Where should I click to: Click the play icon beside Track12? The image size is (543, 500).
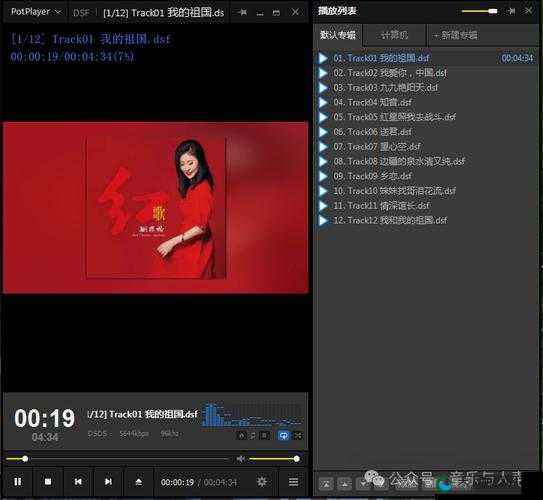pos(323,220)
